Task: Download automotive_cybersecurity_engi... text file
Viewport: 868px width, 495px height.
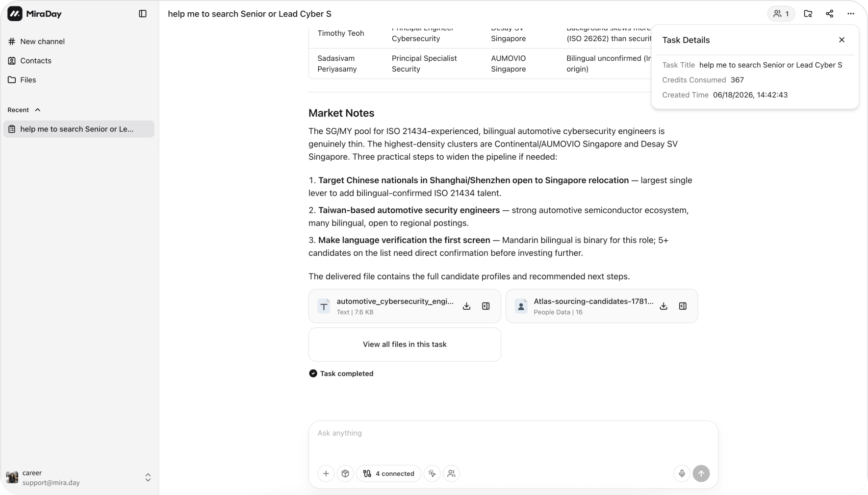Action: point(466,306)
